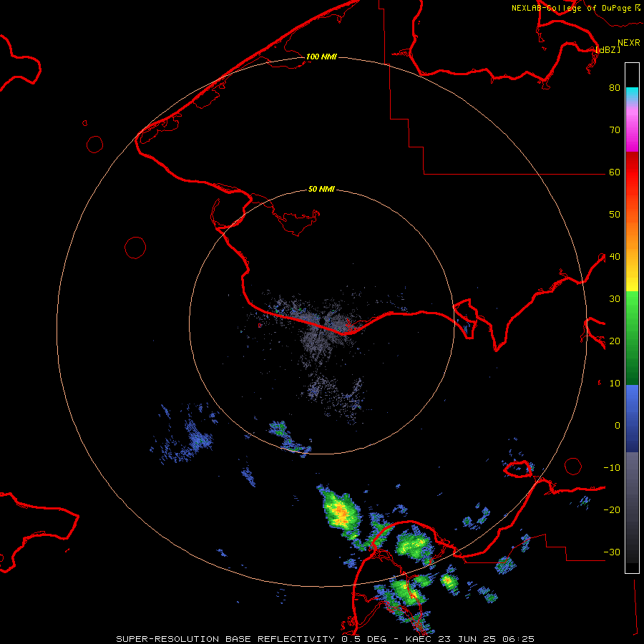Screen dimensions: 644x644
Task: Click the 60 value on the dBZ scale
Action: click(615, 172)
